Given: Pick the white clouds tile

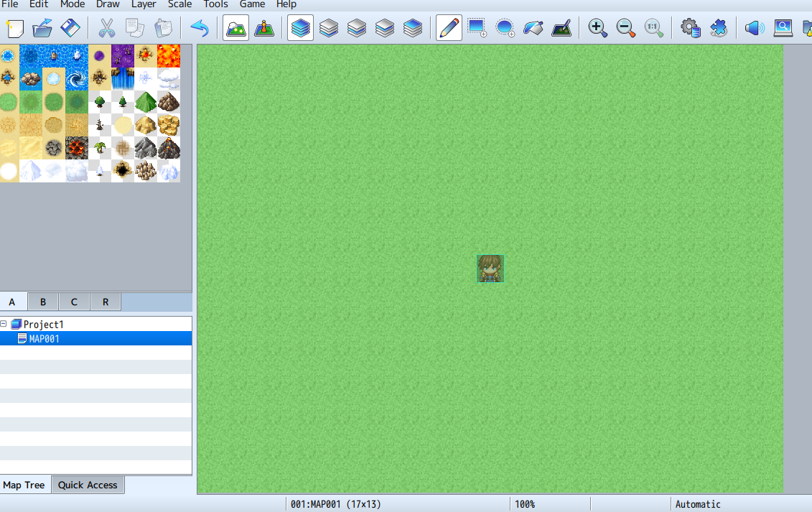Looking at the screenshot, I should coord(169,79).
